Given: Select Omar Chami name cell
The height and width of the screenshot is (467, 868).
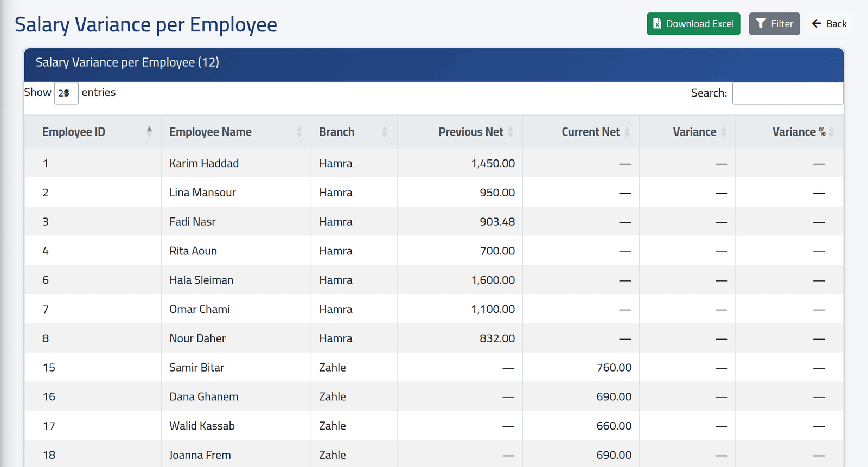Looking at the screenshot, I should coord(236,309).
